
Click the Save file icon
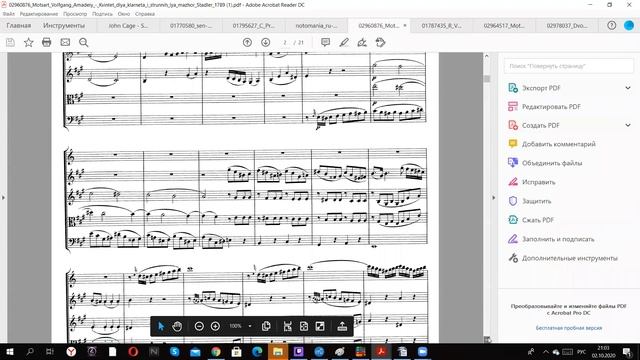tap(10, 42)
